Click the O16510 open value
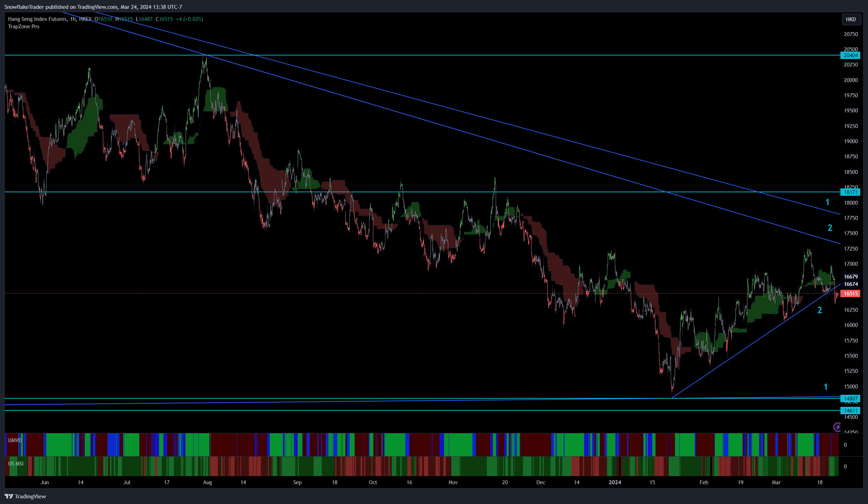Image resolution: width=868 pixels, height=504 pixels. [x=103, y=19]
